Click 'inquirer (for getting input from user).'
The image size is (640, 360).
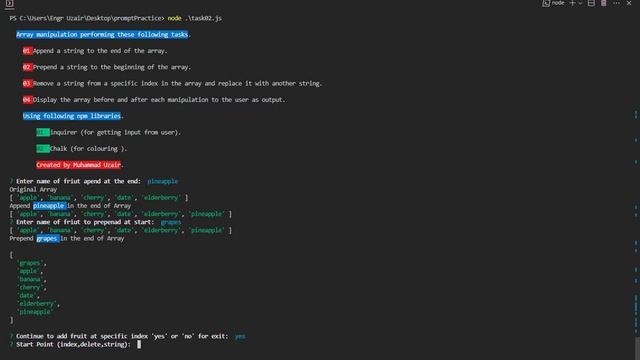pyautogui.click(x=116, y=133)
